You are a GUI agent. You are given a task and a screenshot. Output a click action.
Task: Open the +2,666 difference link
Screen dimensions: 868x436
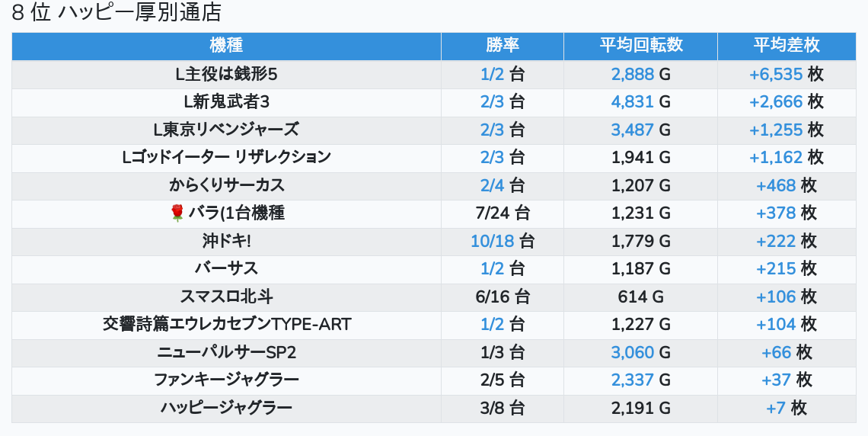(x=776, y=101)
